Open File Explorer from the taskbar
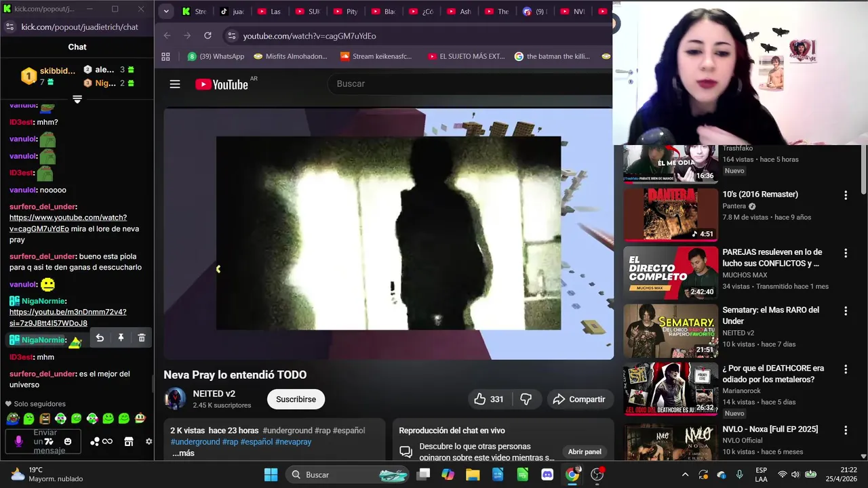868x488 pixels. (x=473, y=474)
